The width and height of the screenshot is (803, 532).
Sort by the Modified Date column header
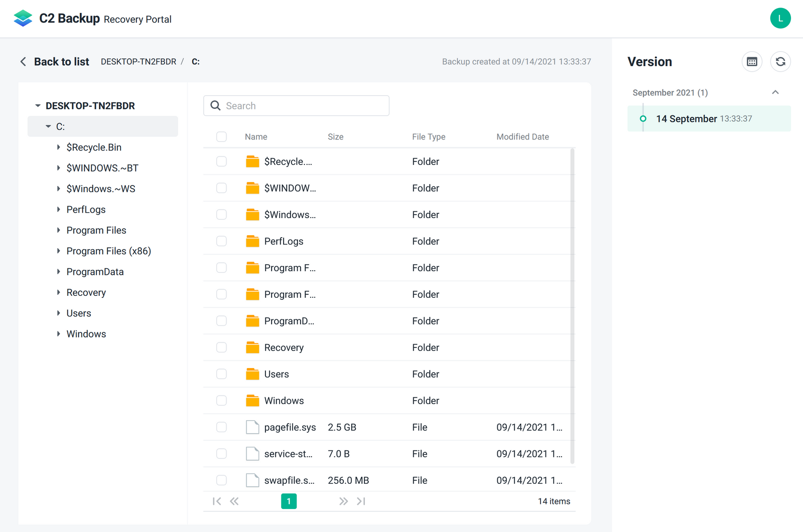point(522,137)
